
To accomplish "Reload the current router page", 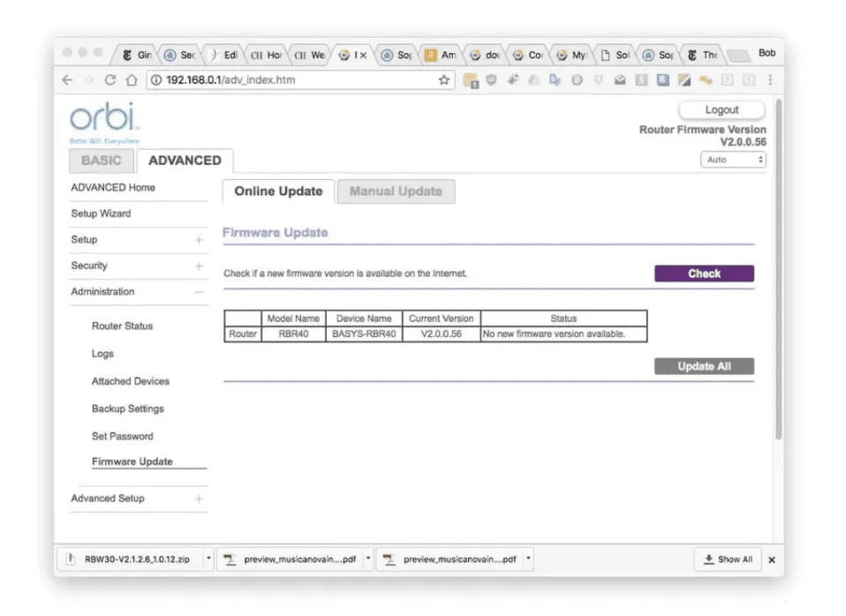I will 110,80.
